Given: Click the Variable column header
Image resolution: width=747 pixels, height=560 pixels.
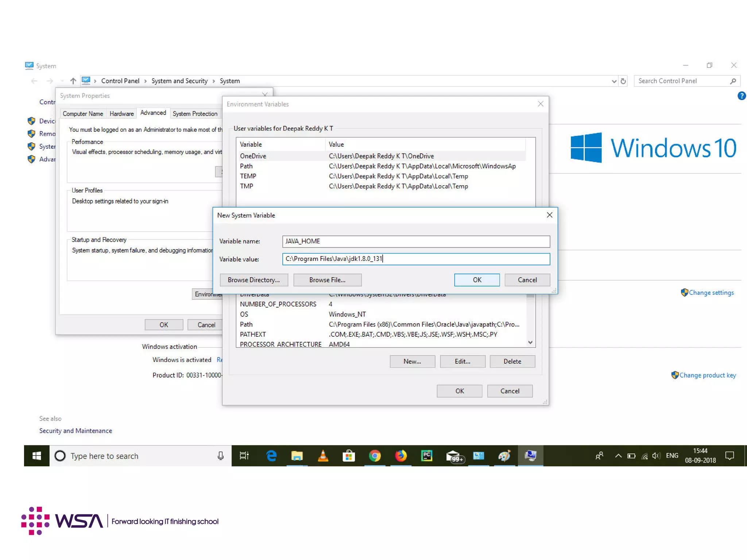Looking at the screenshot, I should 280,144.
